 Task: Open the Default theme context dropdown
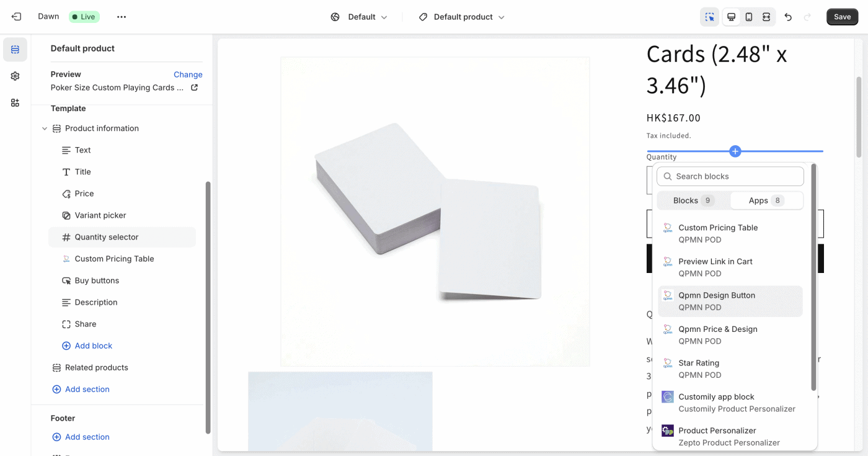[x=359, y=17]
